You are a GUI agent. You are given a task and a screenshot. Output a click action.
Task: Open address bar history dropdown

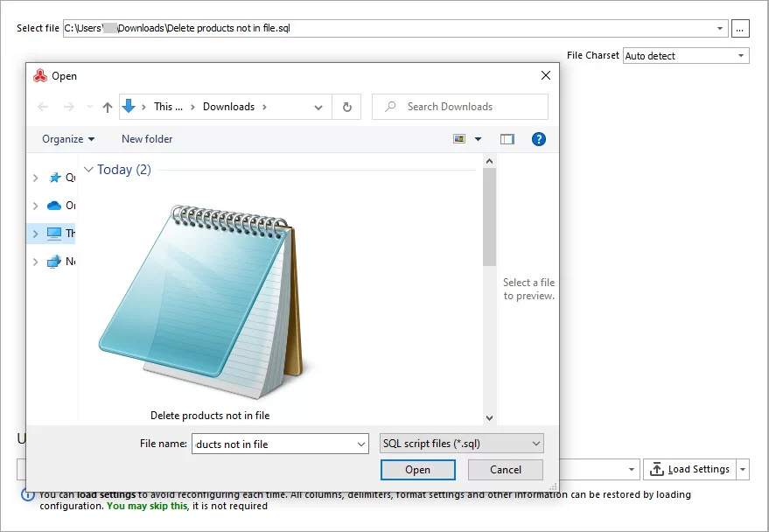click(318, 107)
